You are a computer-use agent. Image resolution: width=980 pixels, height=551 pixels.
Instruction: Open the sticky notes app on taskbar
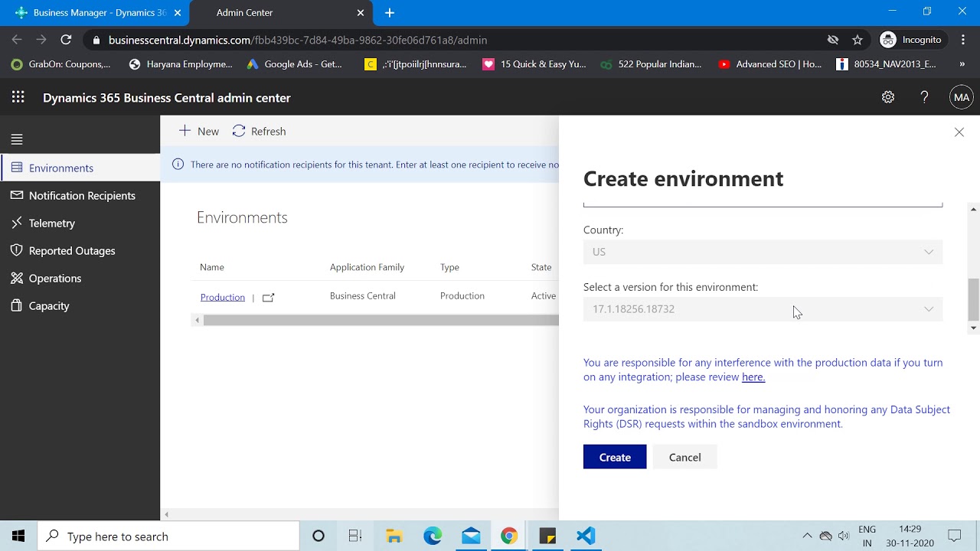(x=547, y=536)
